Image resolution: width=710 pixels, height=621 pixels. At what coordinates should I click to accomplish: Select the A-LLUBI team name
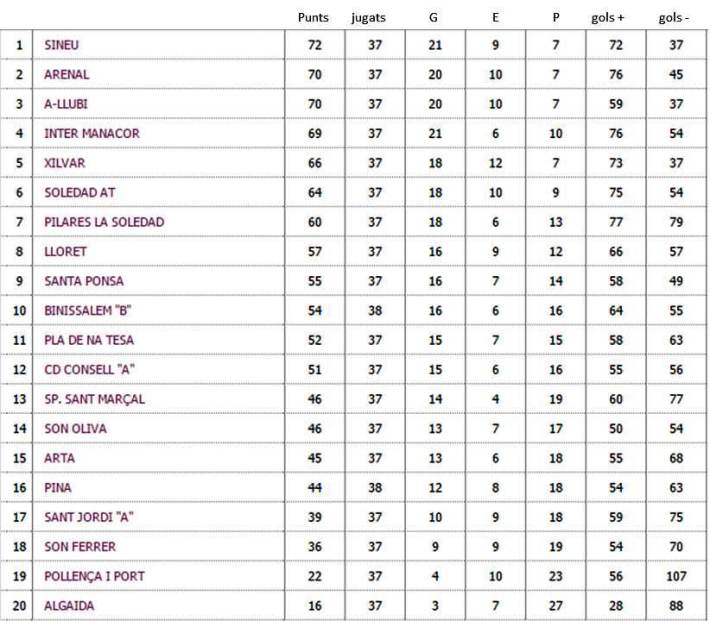(x=69, y=104)
